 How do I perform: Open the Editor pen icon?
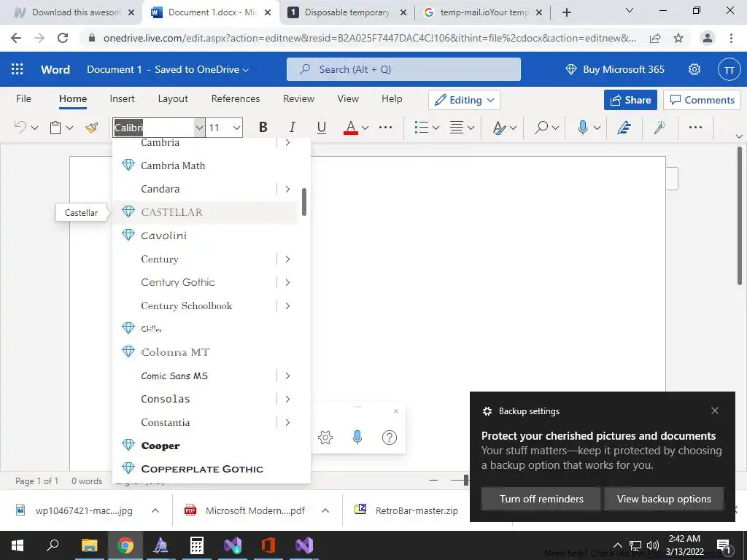[x=624, y=127]
